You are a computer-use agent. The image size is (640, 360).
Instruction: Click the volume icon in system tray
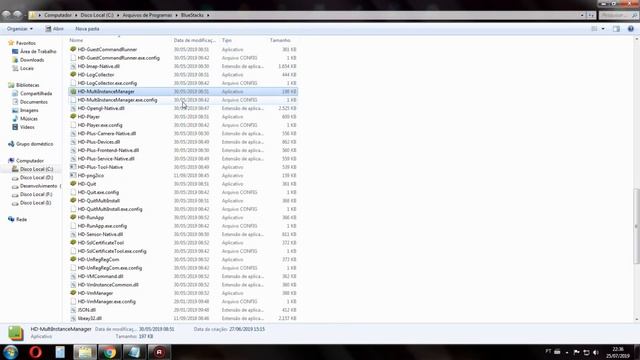[x=596, y=352]
